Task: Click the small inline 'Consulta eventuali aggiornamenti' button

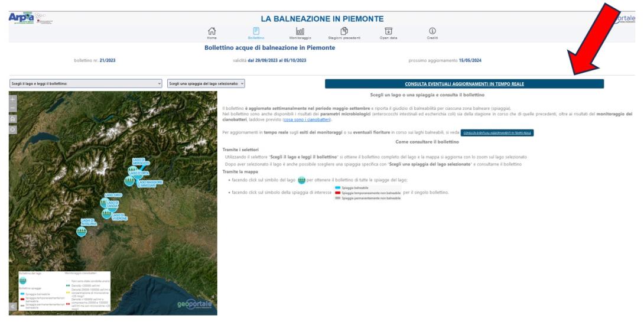Action: [x=497, y=133]
